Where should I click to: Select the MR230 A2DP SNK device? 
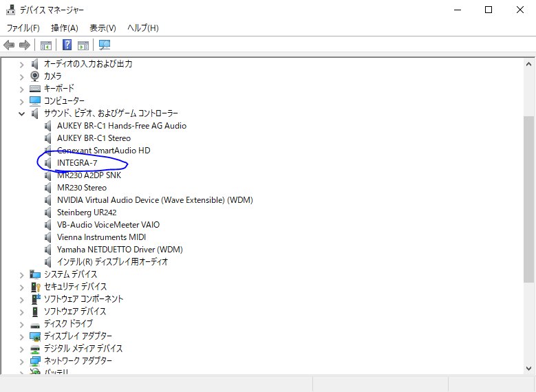coord(89,175)
